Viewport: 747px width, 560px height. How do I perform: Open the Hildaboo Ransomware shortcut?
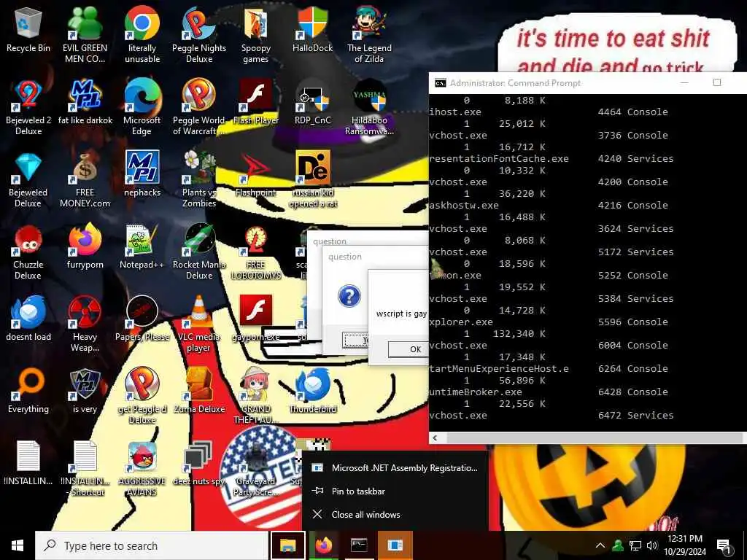pyautogui.click(x=369, y=106)
